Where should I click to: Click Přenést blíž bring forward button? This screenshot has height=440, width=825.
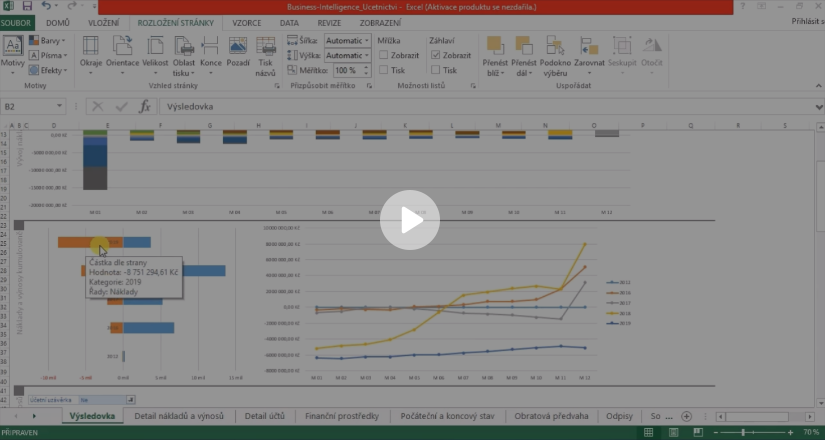(x=495, y=56)
